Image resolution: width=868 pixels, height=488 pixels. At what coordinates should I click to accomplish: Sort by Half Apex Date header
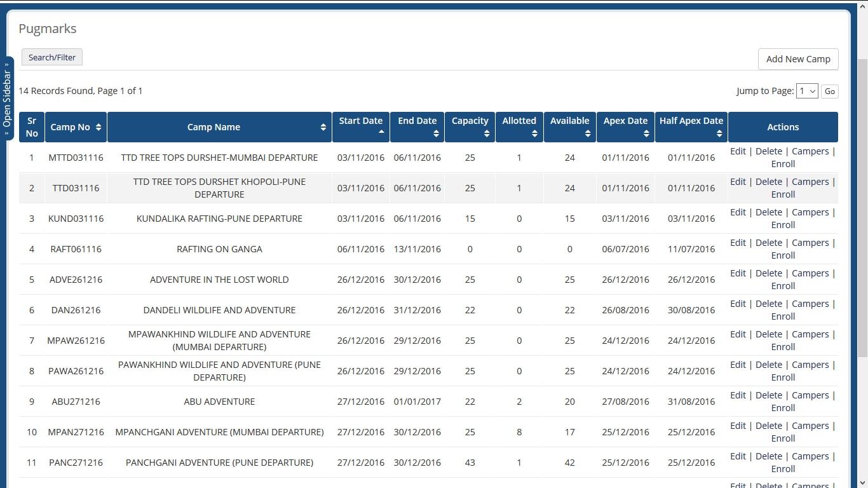(691, 127)
